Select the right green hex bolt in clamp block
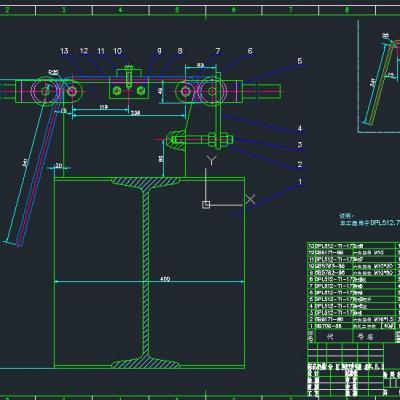 (x=141, y=90)
